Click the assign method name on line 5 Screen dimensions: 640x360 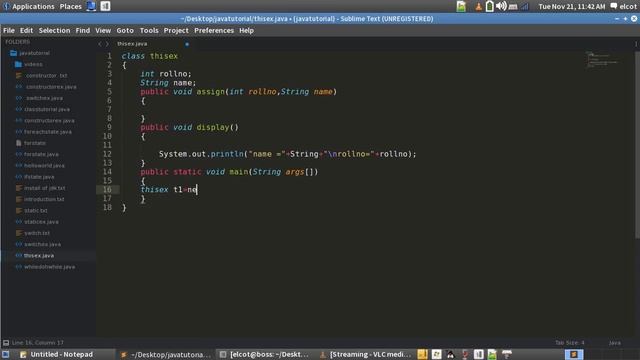click(x=211, y=92)
